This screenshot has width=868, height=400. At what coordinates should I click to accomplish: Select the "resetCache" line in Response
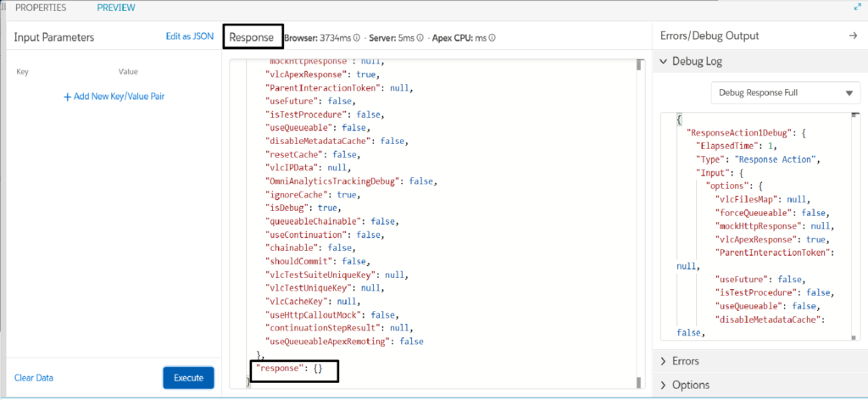point(312,154)
